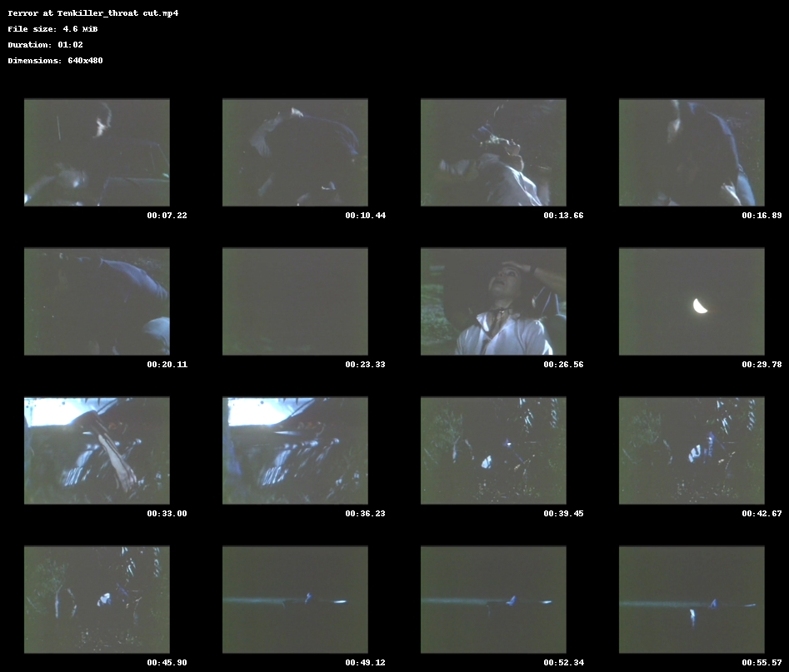Viewport: 789px width, 672px height.
Task: Click the timestamp label 00:10.44
Action: point(365,216)
